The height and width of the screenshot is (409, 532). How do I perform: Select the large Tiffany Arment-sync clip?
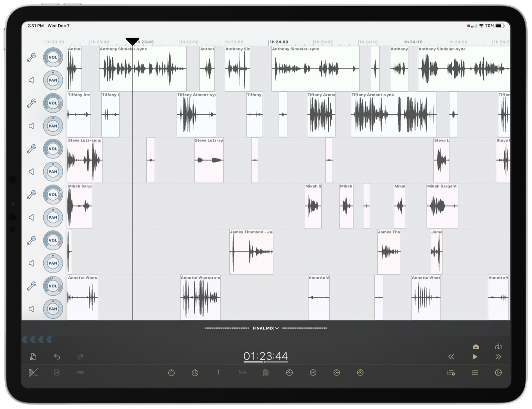tap(394, 115)
